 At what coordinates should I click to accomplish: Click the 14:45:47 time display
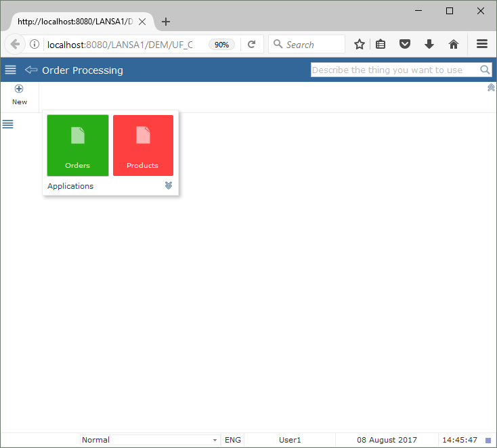[460, 440]
